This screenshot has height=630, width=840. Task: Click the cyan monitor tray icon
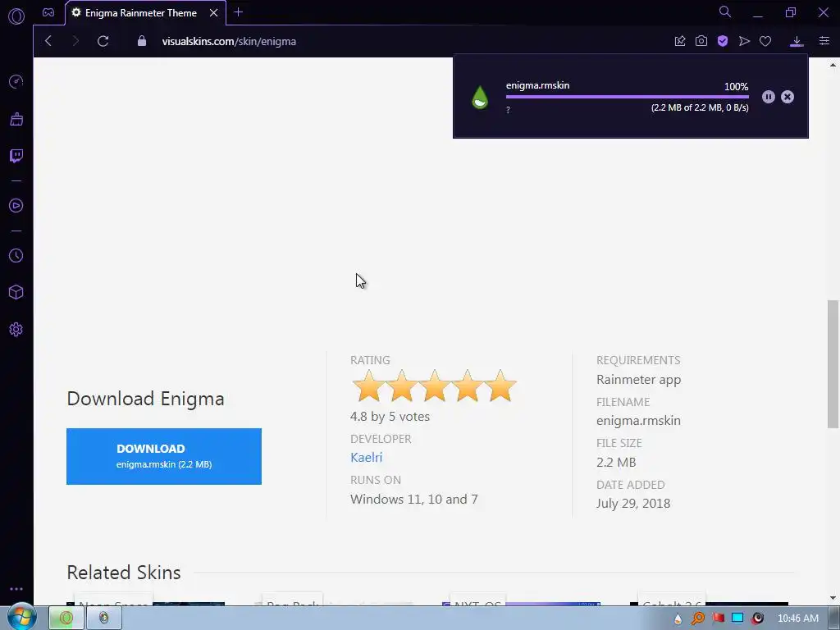(737, 619)
